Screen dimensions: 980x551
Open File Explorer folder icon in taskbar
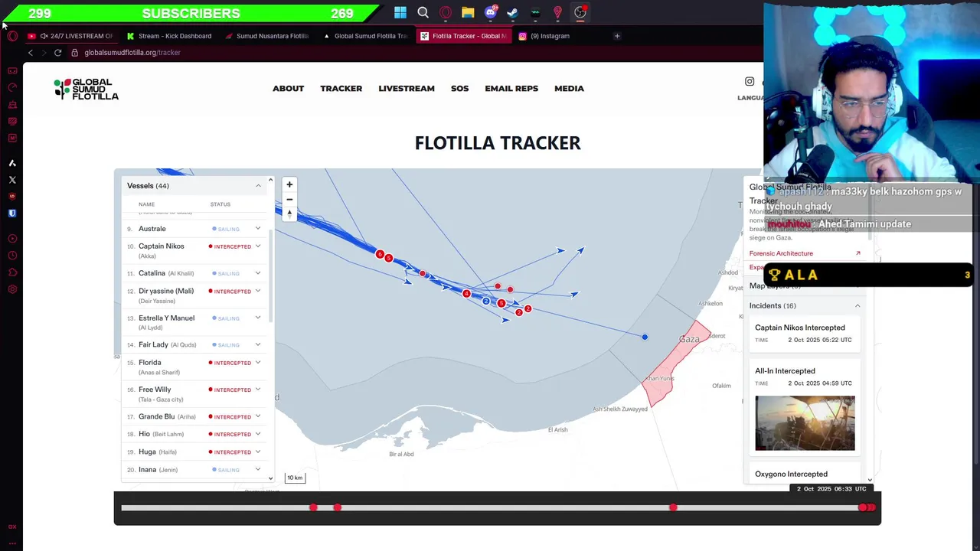pos(468,12)
